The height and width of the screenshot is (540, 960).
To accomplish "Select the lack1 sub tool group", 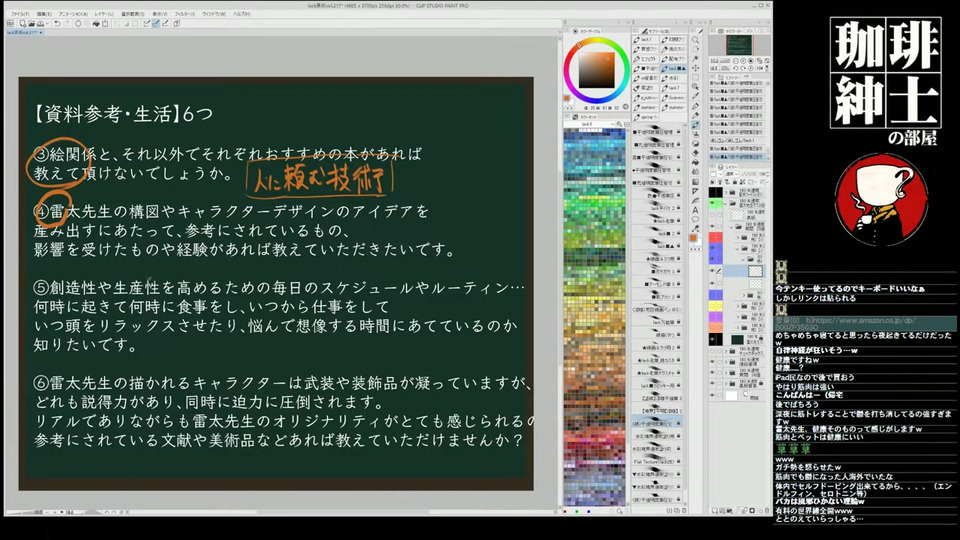I will coord(646,39).
